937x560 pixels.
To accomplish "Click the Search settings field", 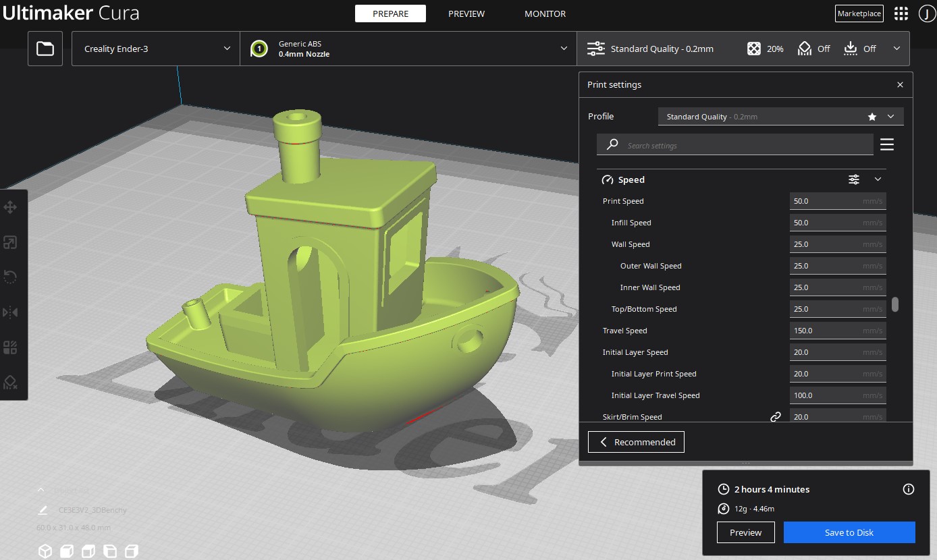I will pos(735,145).
